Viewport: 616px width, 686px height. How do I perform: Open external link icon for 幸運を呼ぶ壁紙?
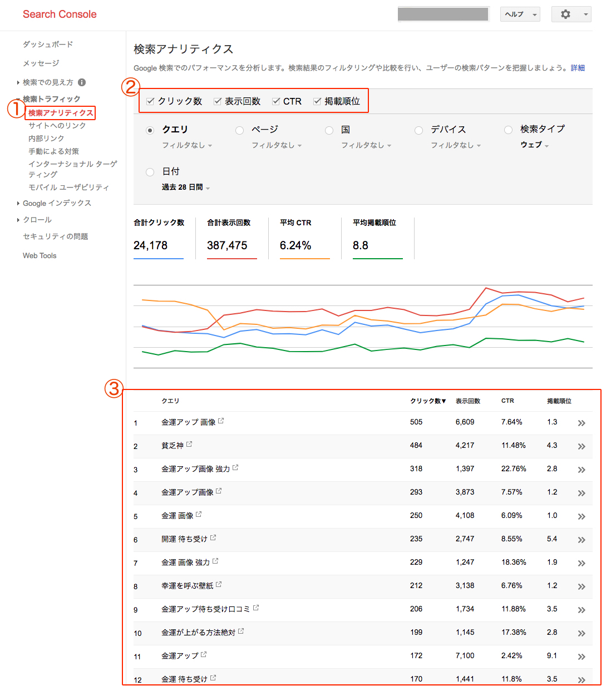219,585
